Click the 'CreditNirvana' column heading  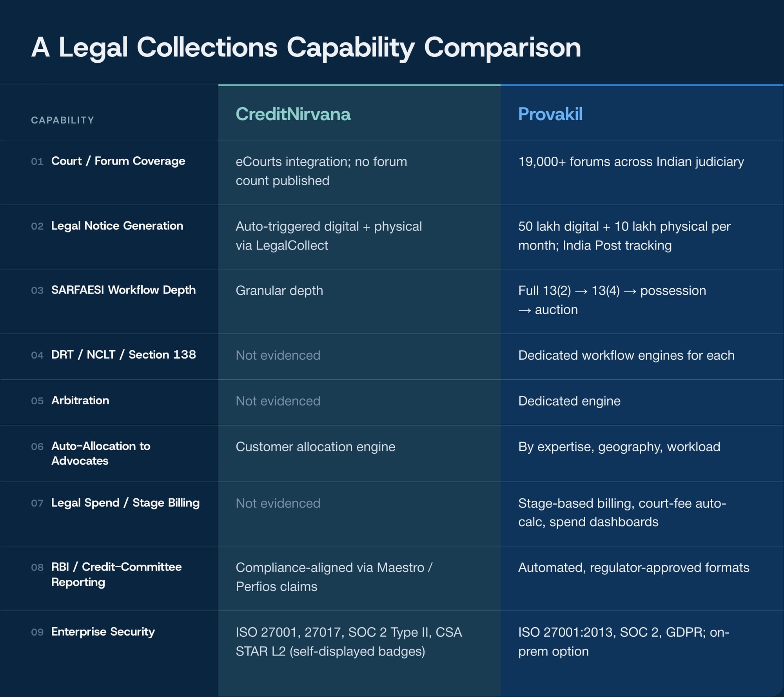click(x=293, y=114)
